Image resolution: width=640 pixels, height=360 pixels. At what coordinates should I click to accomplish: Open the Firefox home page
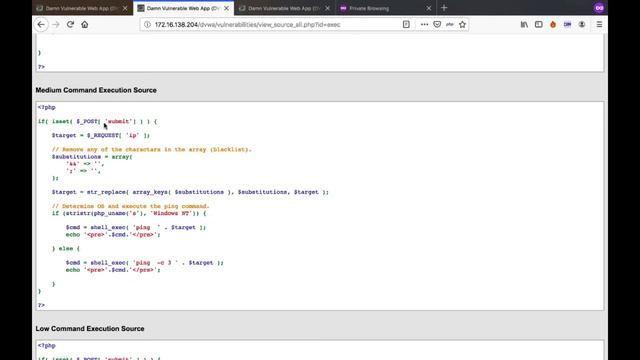(x=84, y=24)
